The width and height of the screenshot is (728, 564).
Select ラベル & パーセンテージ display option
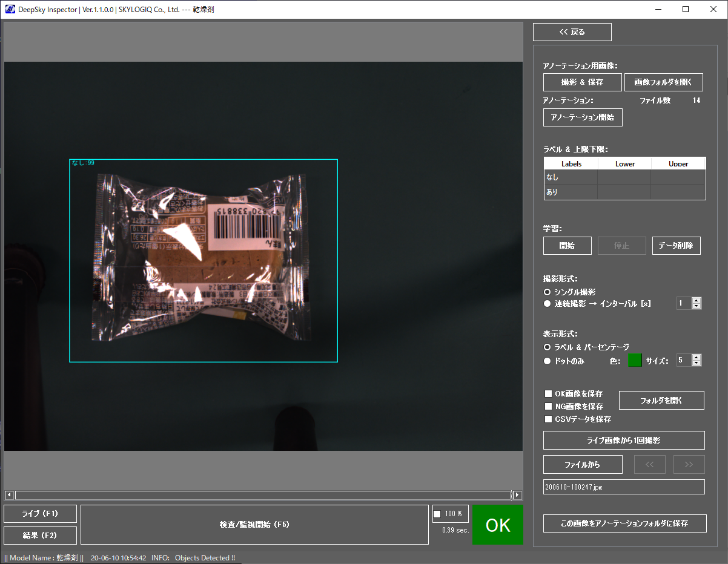click(x=548, y=347)
